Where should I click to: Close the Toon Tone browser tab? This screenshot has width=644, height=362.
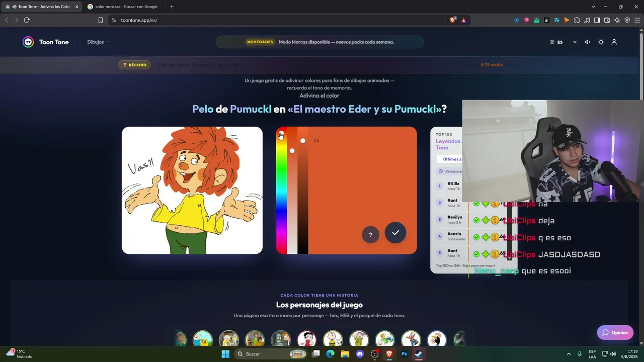77,7
